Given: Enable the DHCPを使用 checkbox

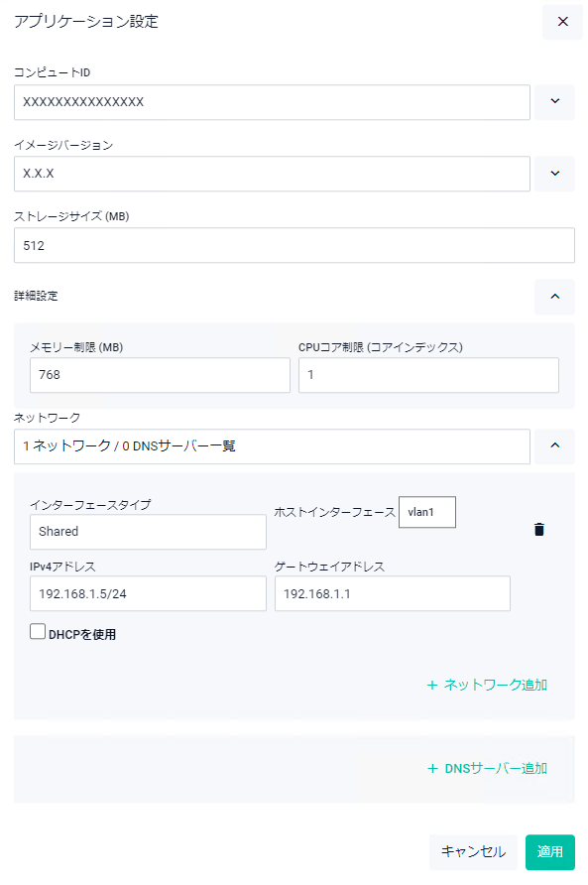Looking at the screenshot, I should pyautogui.click(x=38, y=631).
